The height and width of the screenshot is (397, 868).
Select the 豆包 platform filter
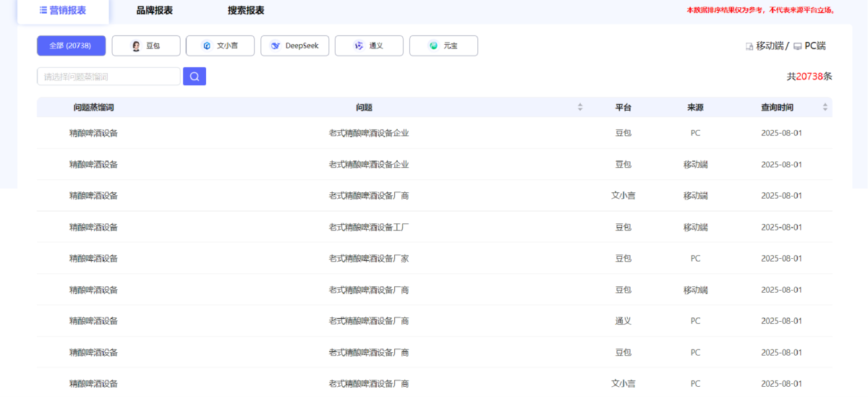[x=145, y=46]
